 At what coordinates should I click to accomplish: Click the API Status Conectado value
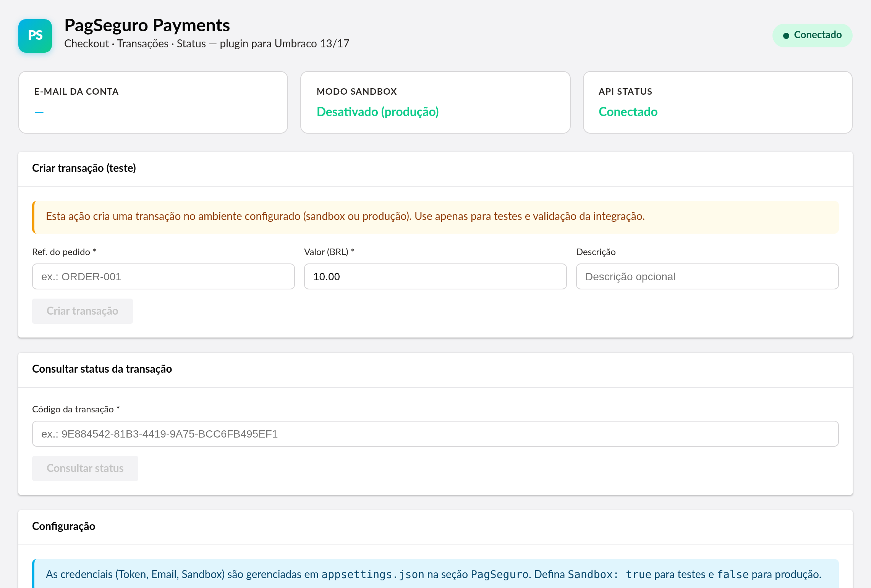pos(628,112)
